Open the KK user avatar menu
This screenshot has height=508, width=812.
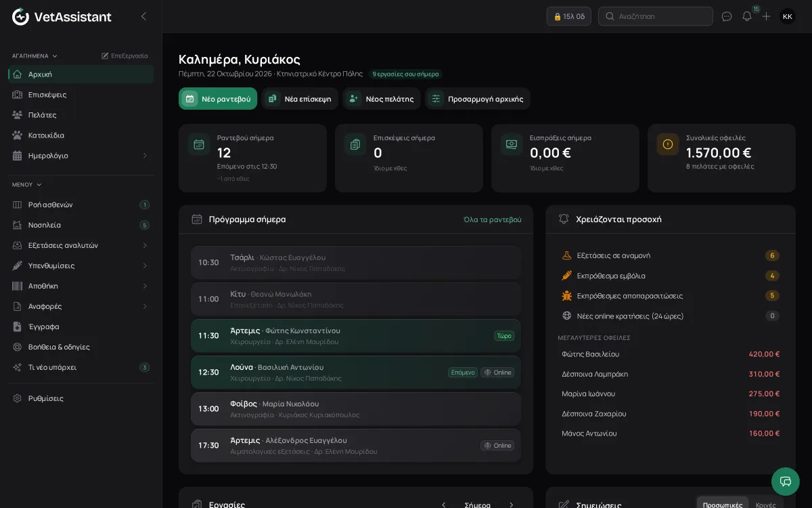788,16
